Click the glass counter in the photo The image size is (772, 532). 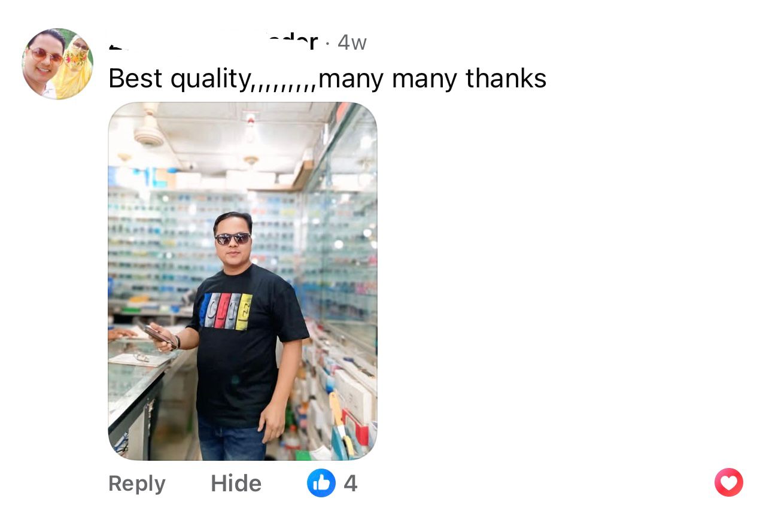click(141, 383)
